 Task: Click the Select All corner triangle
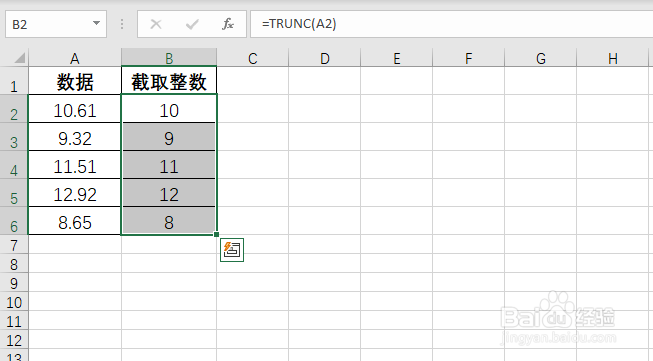[x=20, y=57]
